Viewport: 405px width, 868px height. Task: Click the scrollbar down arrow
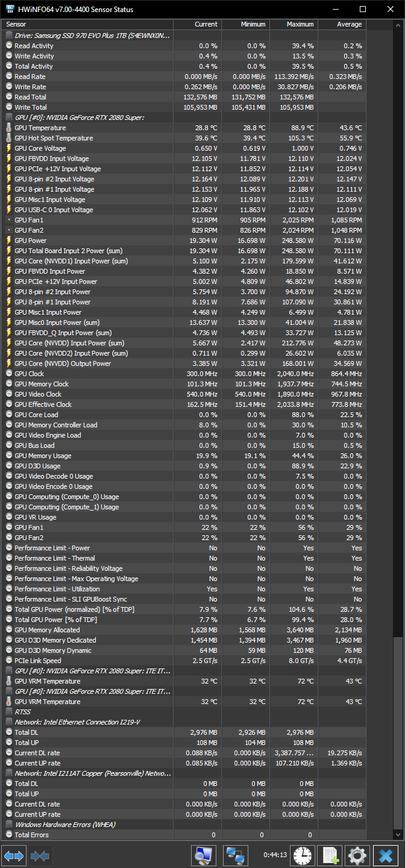point(398,836)
